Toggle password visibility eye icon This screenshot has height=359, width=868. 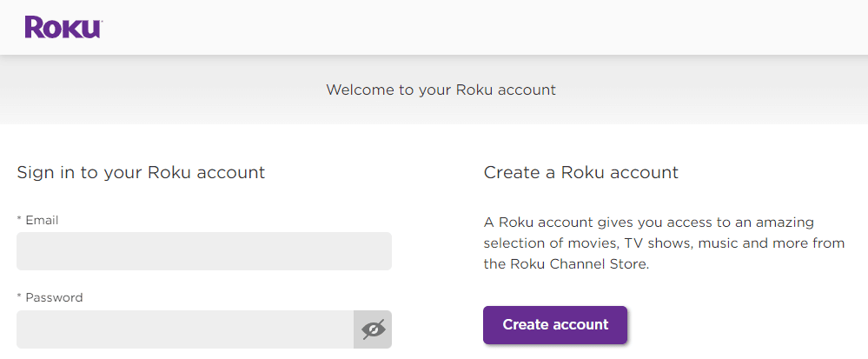[x=373, y=329]
